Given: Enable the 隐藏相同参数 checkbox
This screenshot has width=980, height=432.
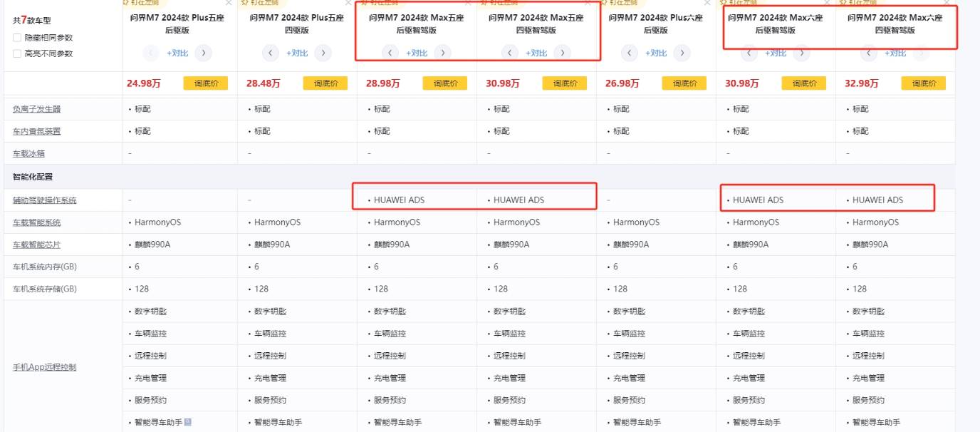Looking at the screenshot, I should pos(17,38).
